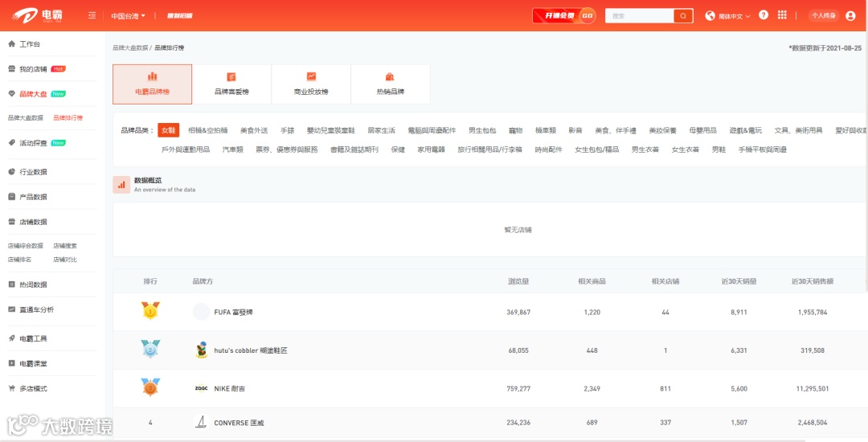Image resolution: width=868 pixels, height=442 pixels.
Task: Select the 時尚配件 brand category
Action: pyautogui.click(x=549, y=149)
